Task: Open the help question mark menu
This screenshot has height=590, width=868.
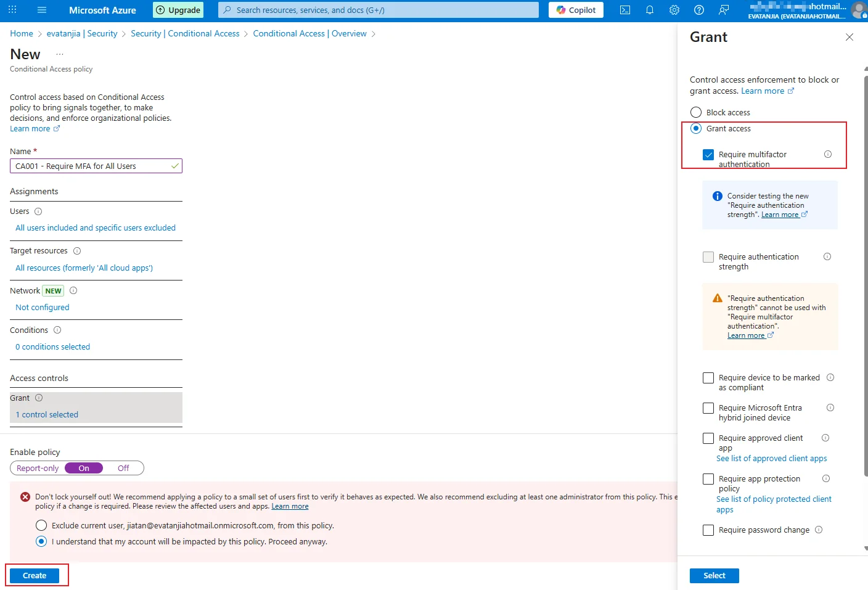Action: 699,10
